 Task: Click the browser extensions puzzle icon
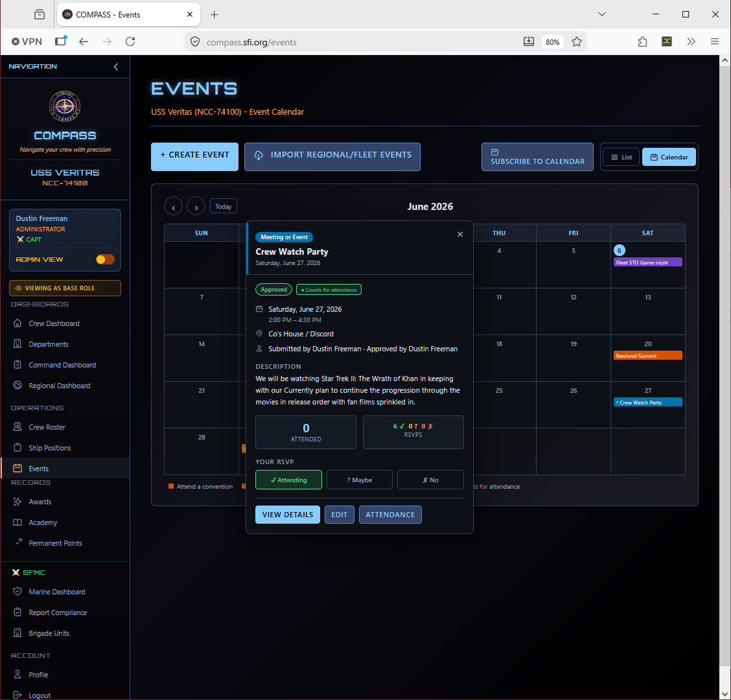click(642, 41)
